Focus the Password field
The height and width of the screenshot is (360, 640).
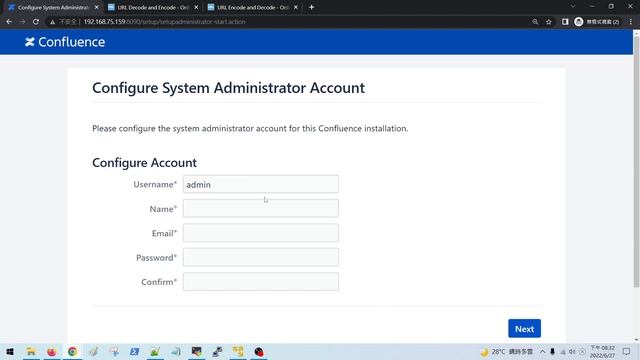tap(260, 258)
